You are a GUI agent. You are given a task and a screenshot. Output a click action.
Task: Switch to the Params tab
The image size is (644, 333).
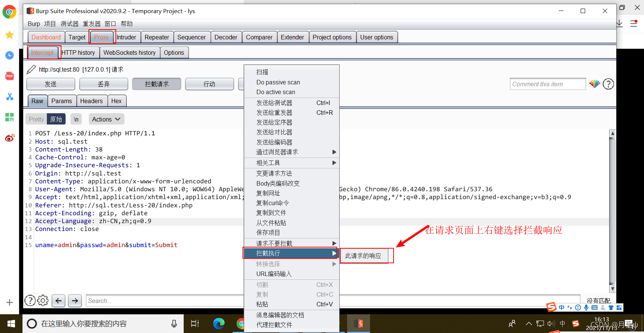point(61,101)
